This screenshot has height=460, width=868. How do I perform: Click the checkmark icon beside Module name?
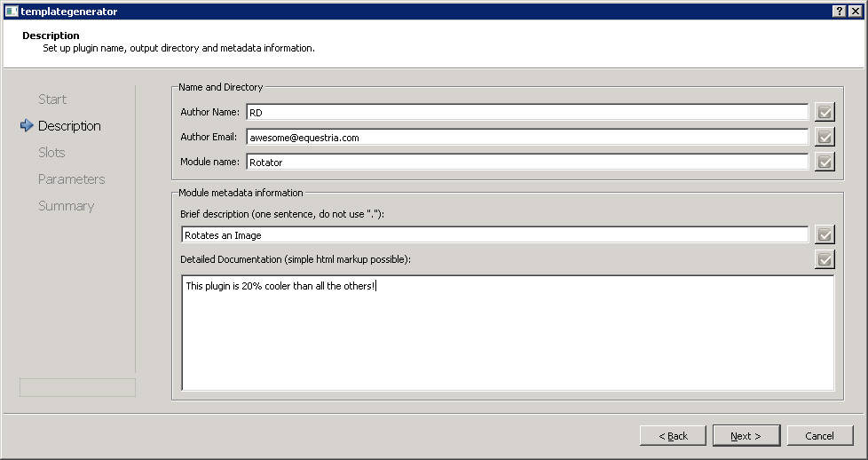click(x=825, y=162)
